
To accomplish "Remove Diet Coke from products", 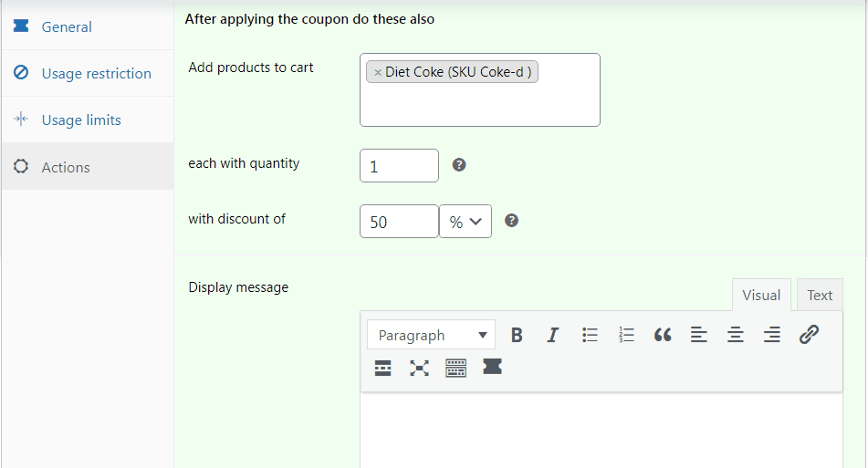I will pos(378,72).
